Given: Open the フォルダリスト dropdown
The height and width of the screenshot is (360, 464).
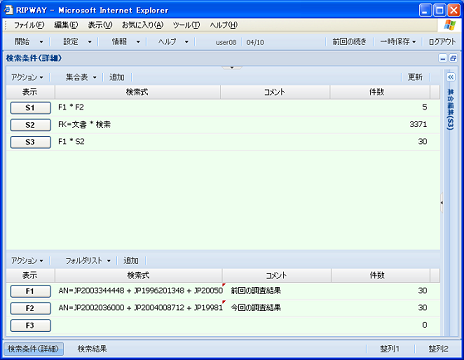Looking at the screenshot, I should [x=88, y=261].
